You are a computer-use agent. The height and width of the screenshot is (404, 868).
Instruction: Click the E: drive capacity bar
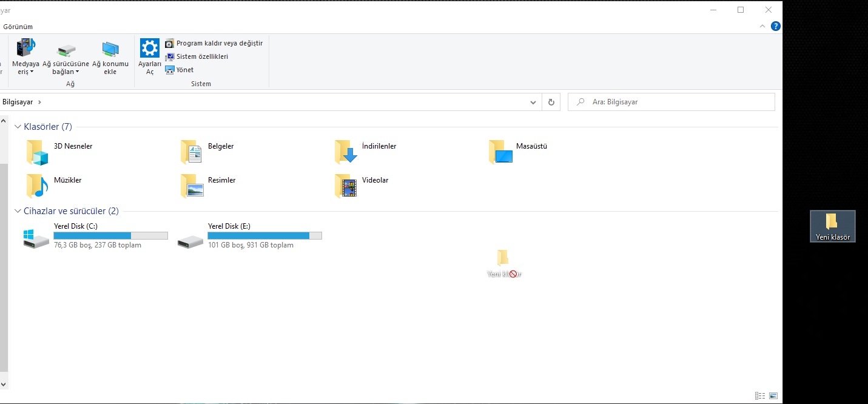click(x=265, y=235)
